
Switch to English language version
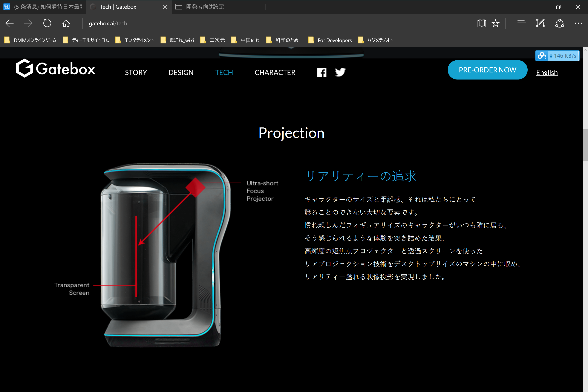[x=547, y=72]
